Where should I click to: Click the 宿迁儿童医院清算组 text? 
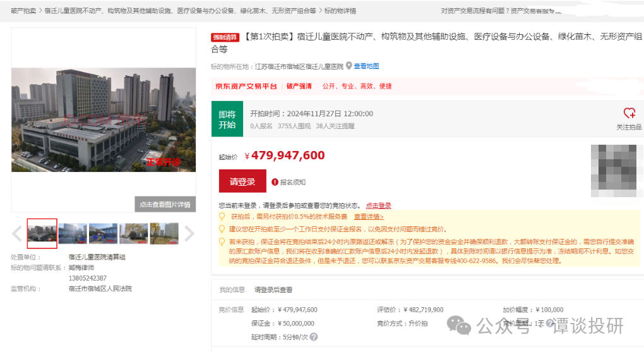coord(97,257)
